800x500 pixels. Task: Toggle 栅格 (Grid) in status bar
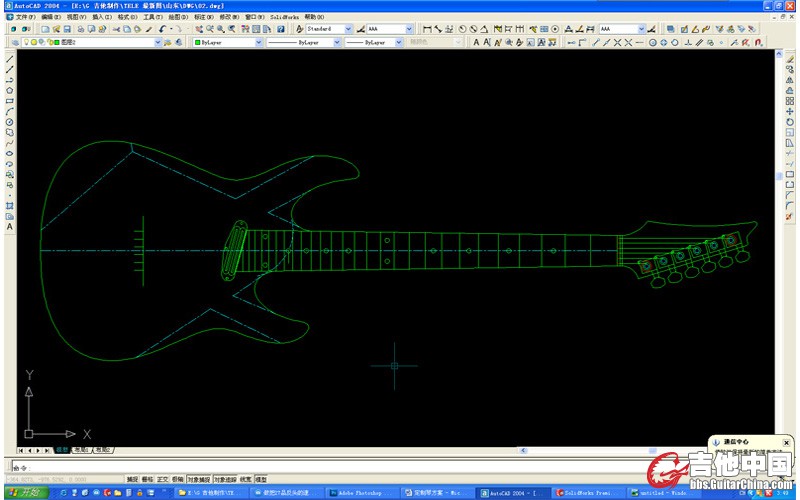click(147, 480)
